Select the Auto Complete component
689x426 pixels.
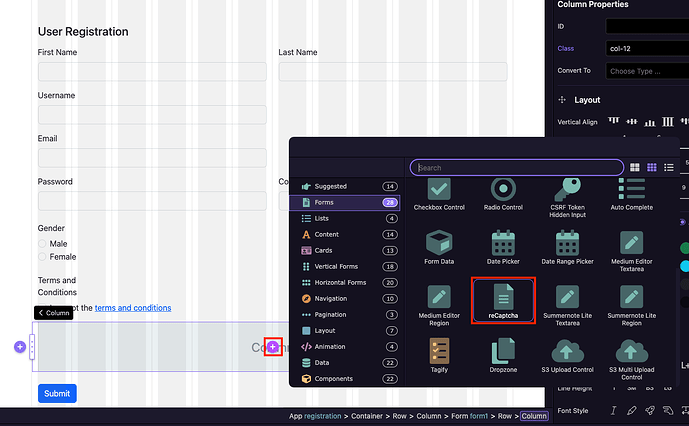click(631, 195)
